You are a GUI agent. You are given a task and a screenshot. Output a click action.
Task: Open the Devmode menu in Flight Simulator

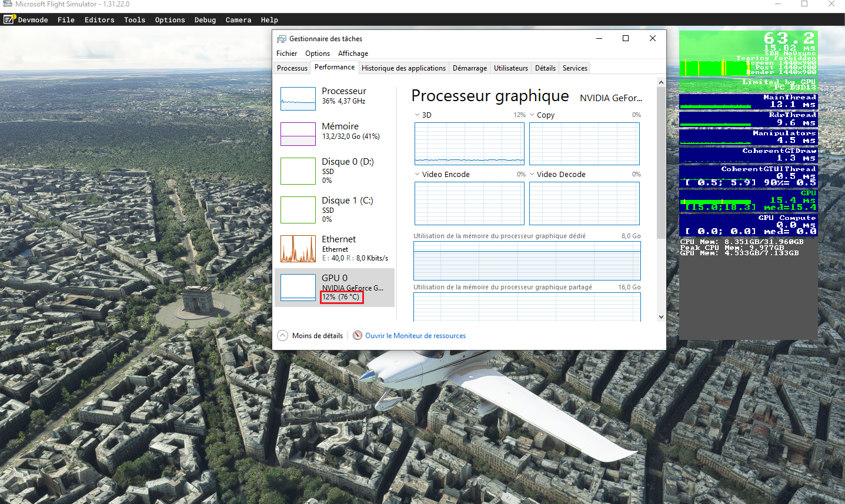pos(33,20)
